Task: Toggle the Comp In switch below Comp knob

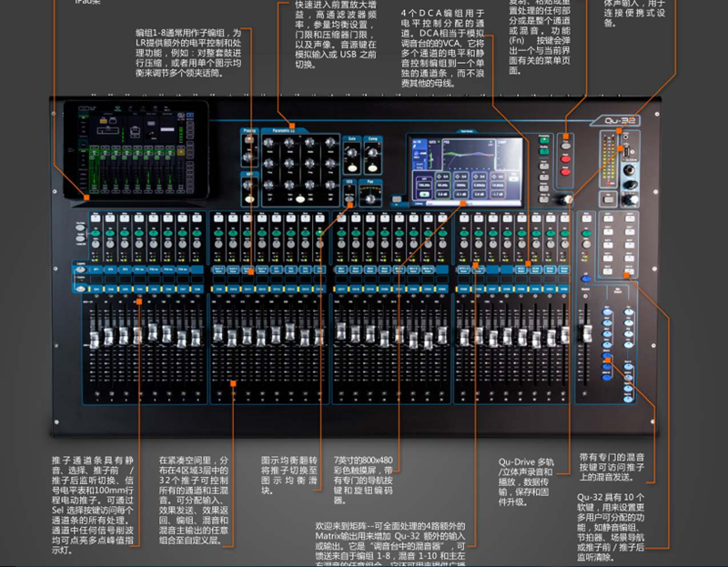Action: click(373, 168)
